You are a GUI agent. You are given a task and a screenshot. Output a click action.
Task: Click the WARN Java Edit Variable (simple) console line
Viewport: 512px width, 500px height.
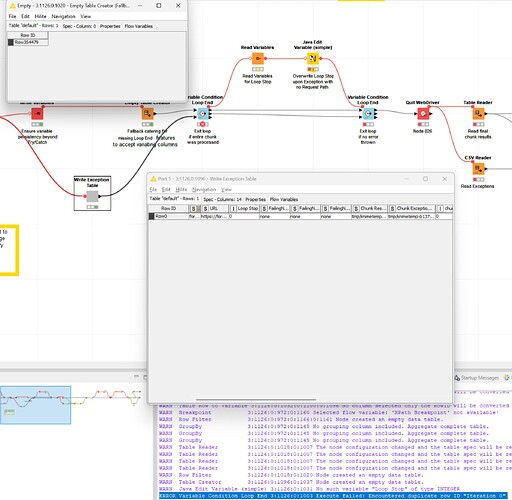tap(309, 489)
